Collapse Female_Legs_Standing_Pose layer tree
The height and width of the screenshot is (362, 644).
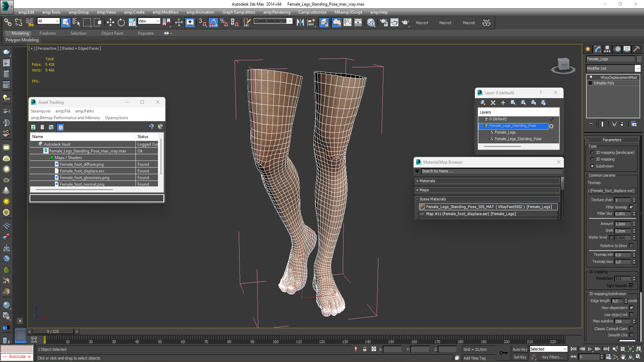(481, 126)
